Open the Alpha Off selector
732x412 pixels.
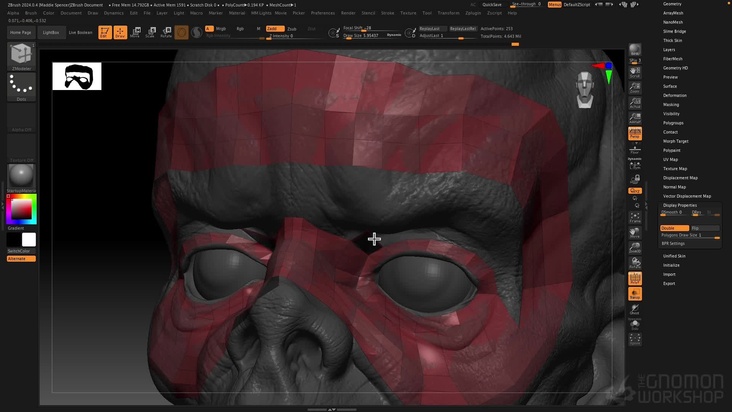[21, 117]
